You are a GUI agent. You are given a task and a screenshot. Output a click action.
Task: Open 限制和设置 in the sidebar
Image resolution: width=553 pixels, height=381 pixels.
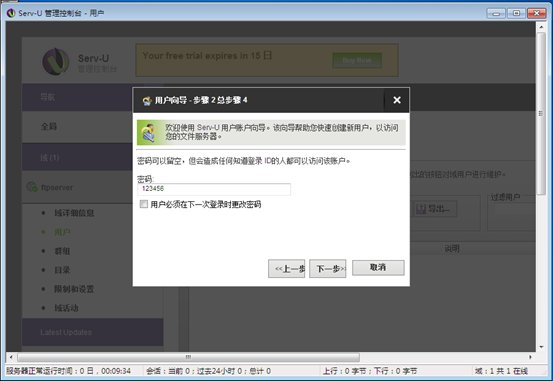click(74, 289)
